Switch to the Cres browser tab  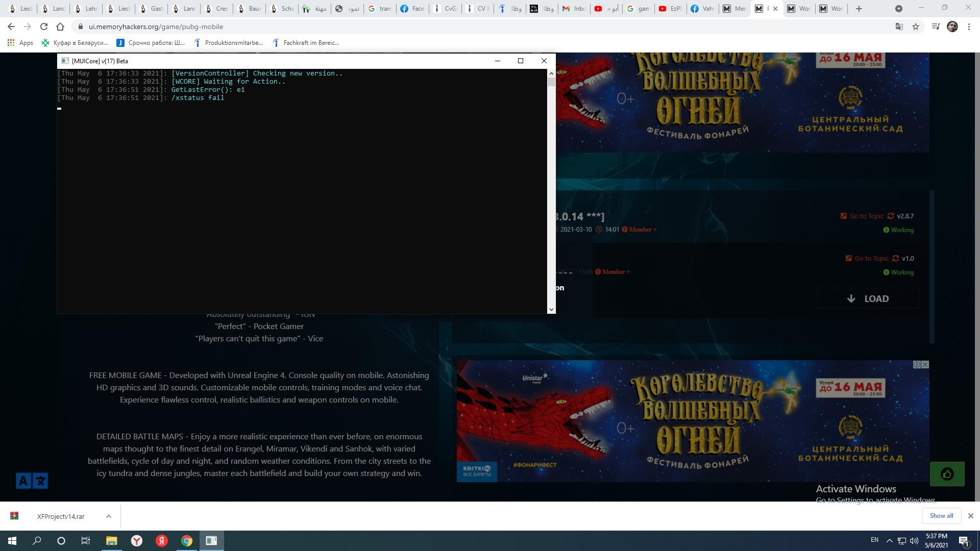point(216,9)
